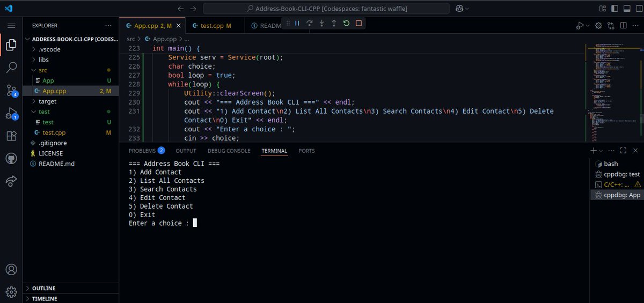The height and width of the screenshot is (303, 644).
Task: Go back using the title bar arrow
Action: 180,9
